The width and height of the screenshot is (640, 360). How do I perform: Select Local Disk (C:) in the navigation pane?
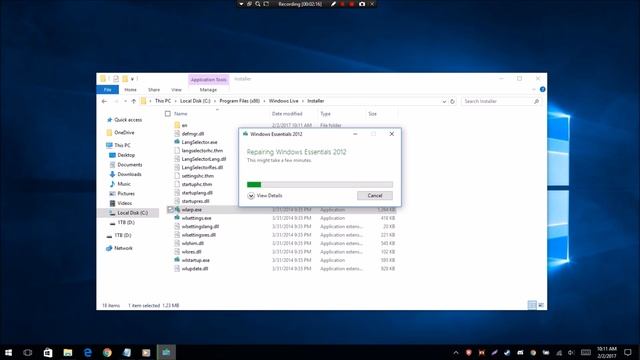tap(132, 213)
